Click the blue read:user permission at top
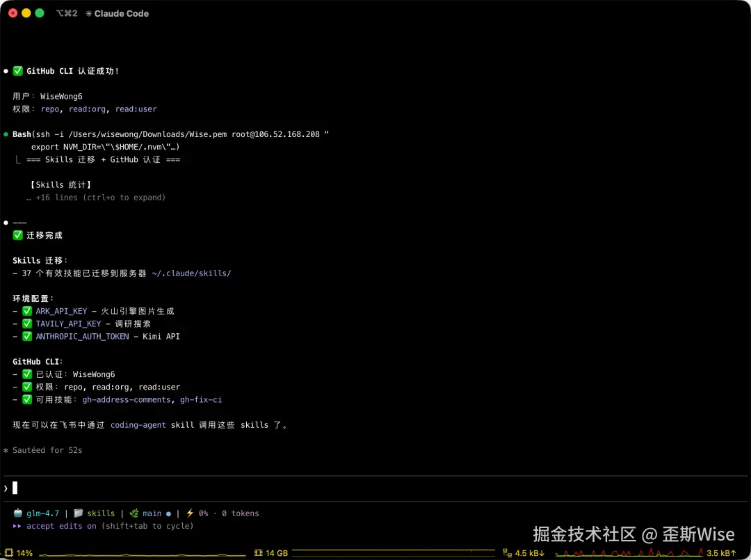Screen dimensions: 751x560 pyautogui.click(x=136, y=109)
